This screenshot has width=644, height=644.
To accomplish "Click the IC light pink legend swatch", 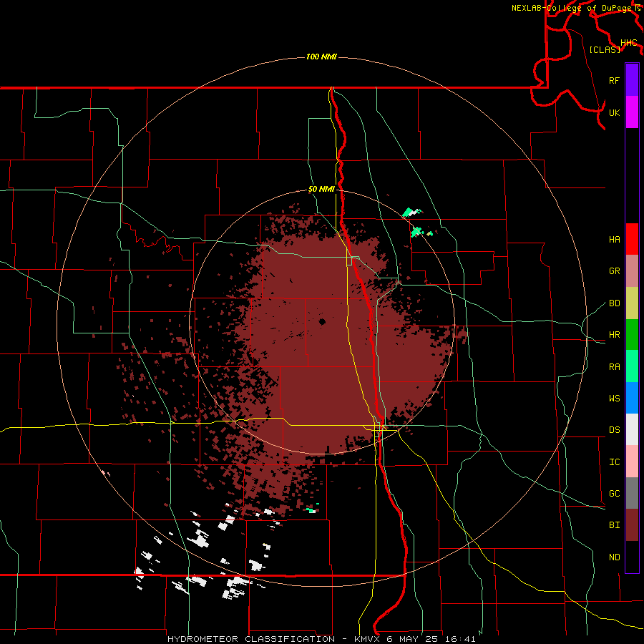I will [x=632, y=462].
